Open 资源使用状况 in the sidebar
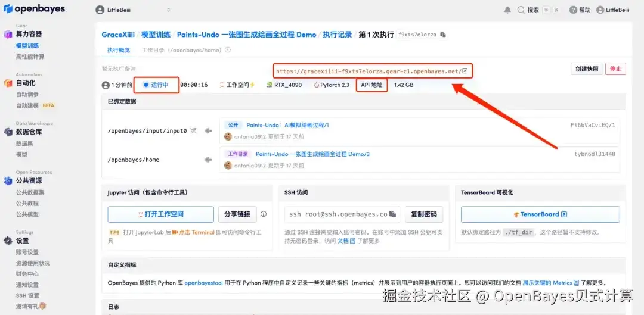Viewport: 644px width, 315px height. (x=33, y=263)
